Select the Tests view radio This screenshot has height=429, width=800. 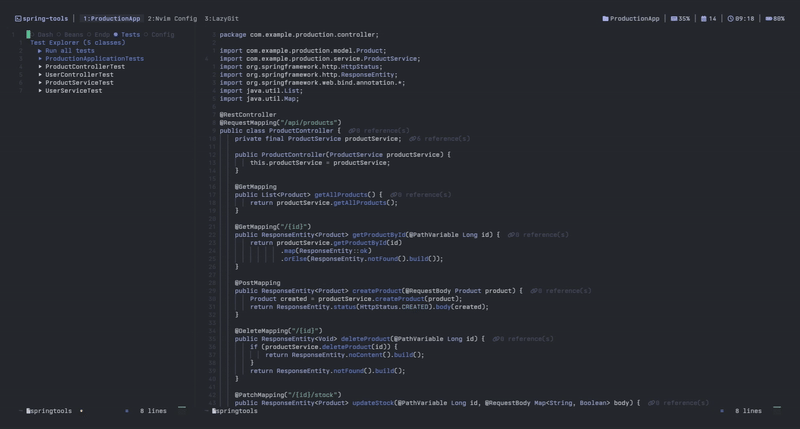pyautogui.click(x=116, y=35)
